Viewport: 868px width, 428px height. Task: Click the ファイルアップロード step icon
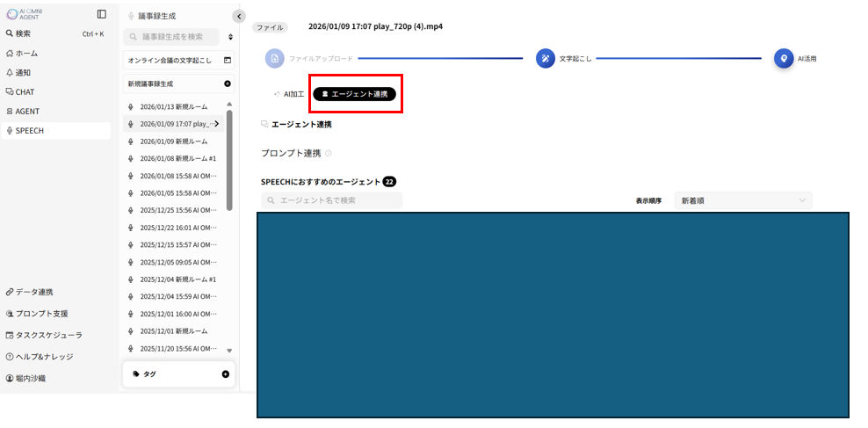(x=274, y=58)
